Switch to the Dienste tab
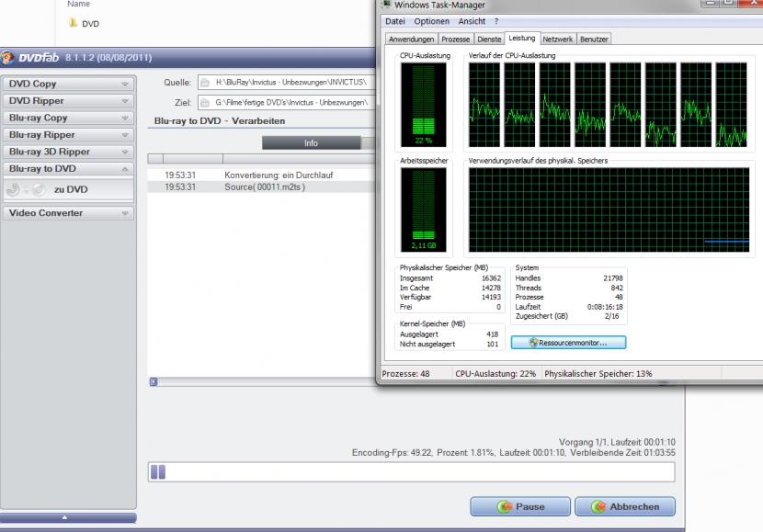The width and height of the screenshot is (763, 532). [x=489, y=39]
